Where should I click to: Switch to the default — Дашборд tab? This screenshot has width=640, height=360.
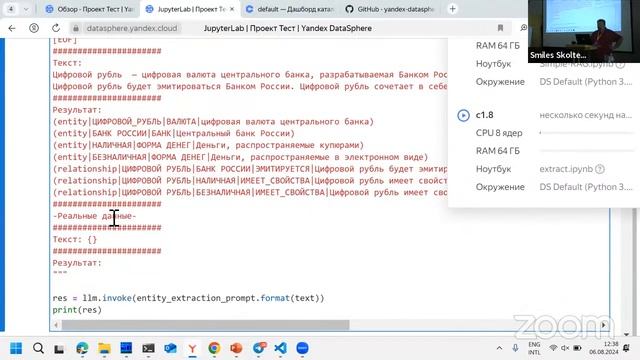point(290,9)
